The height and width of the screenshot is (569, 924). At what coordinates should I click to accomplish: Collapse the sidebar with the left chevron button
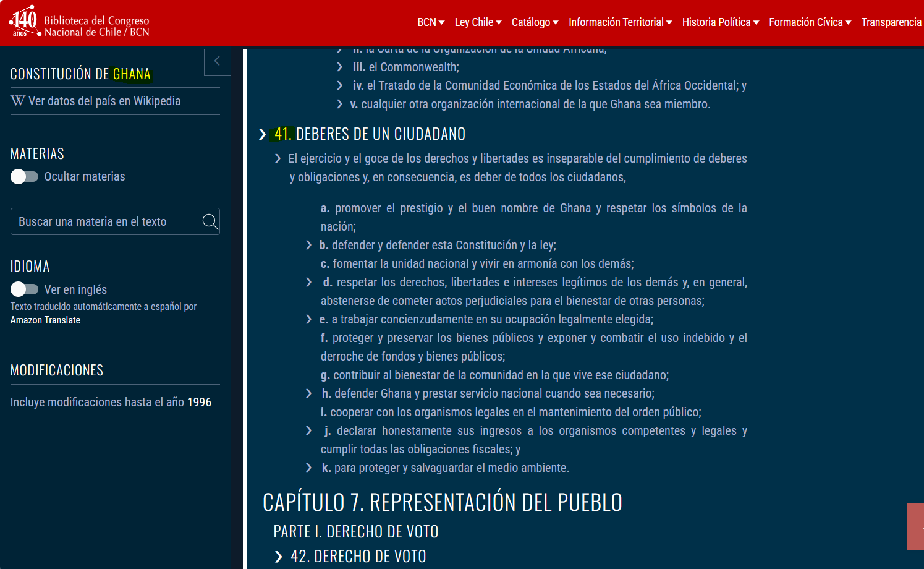point(217,62)
